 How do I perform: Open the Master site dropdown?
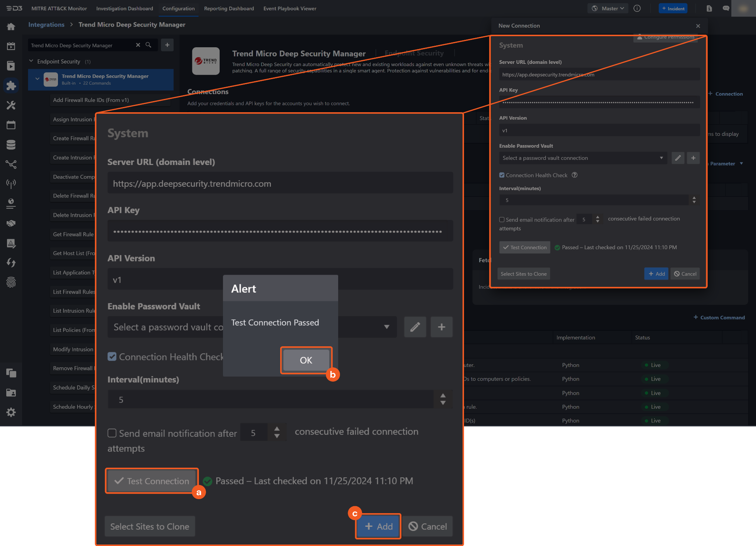[608, 8]
